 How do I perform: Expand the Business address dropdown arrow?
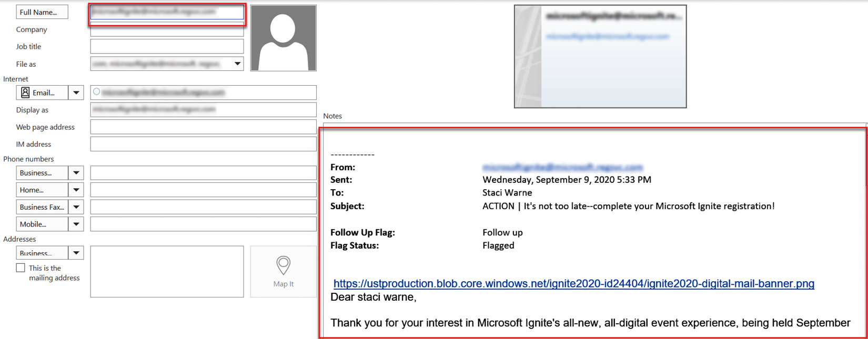[x=76, y=253]
